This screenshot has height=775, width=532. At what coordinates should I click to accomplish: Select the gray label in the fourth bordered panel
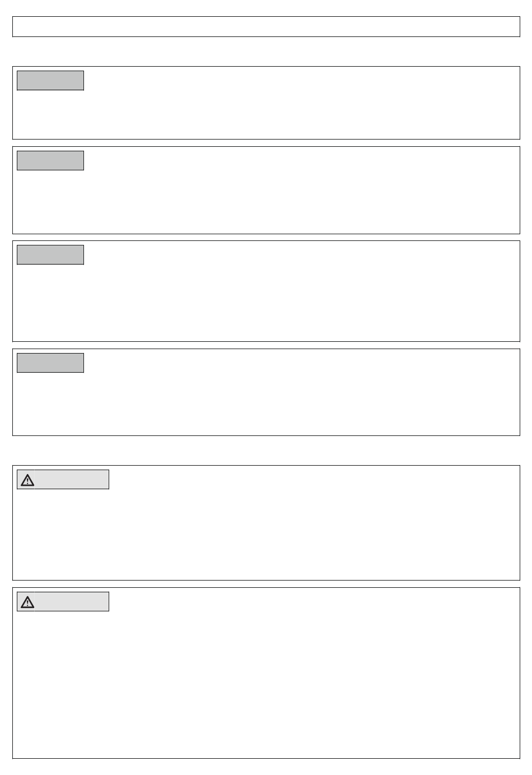click(x=50, y=363)
